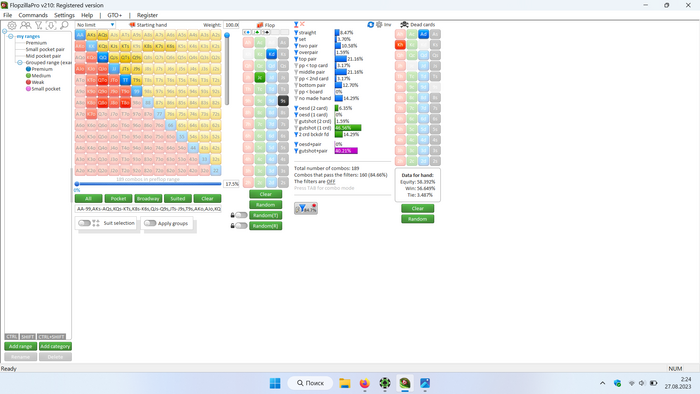Toggle the top pair filter funnel
This screenshot has width=700, height=394.
pyautogui.click(x=296, y=59)
